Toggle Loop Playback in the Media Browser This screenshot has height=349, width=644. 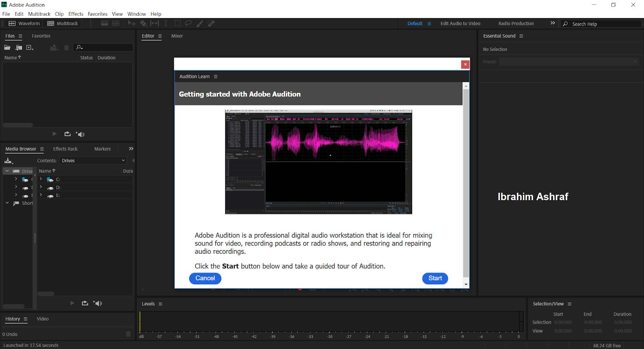[x=85, y=303]
